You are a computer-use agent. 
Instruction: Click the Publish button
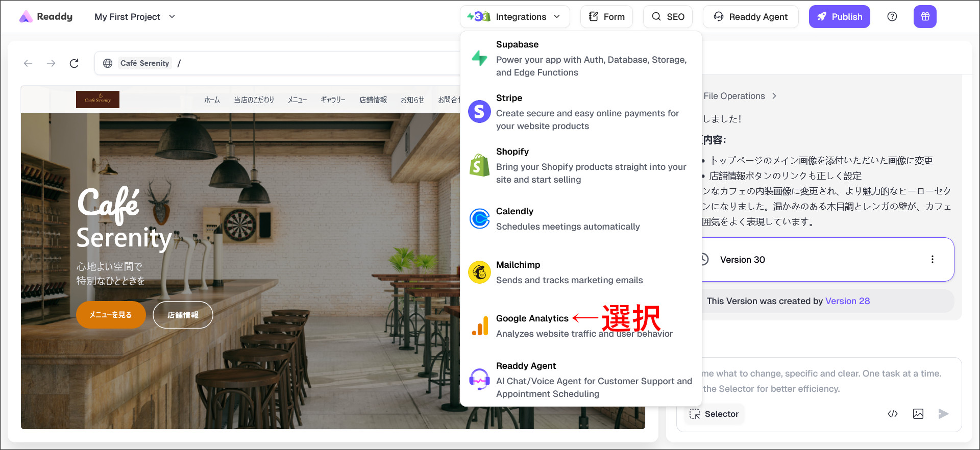click(x=839, y=17)
